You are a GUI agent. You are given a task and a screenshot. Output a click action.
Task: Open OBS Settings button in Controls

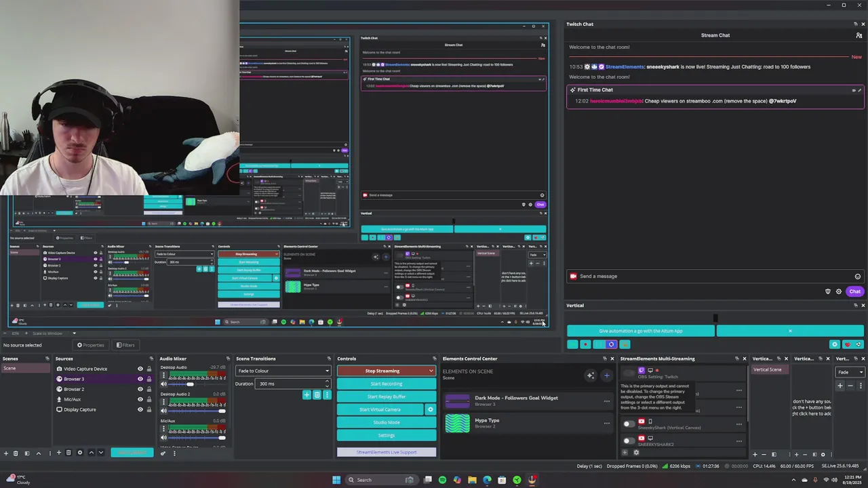click(x=387, y=435)
